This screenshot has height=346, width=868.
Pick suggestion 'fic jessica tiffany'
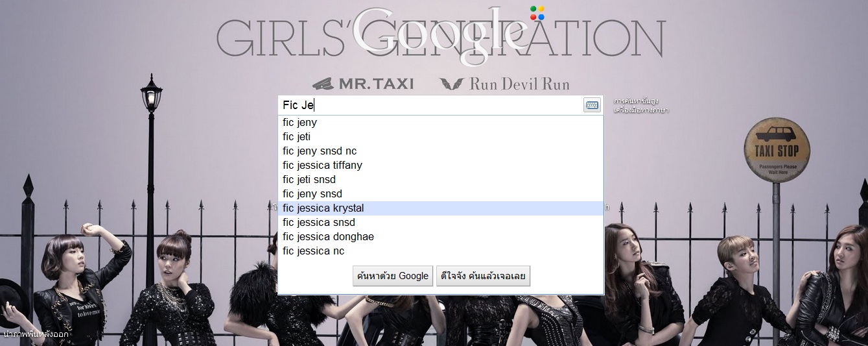[441, 166]
